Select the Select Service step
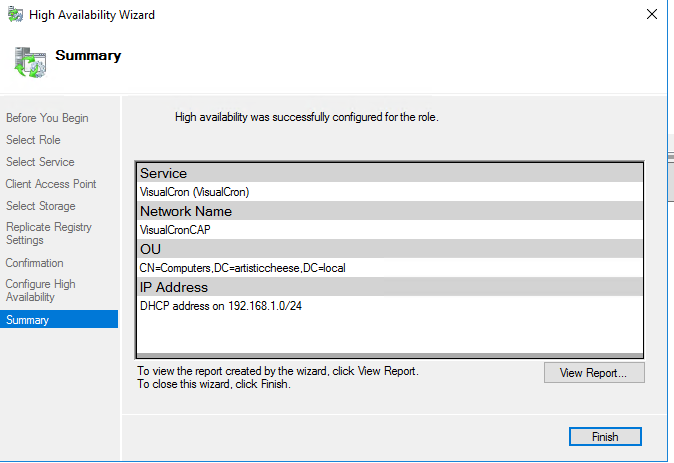 [x=40, y=162]
